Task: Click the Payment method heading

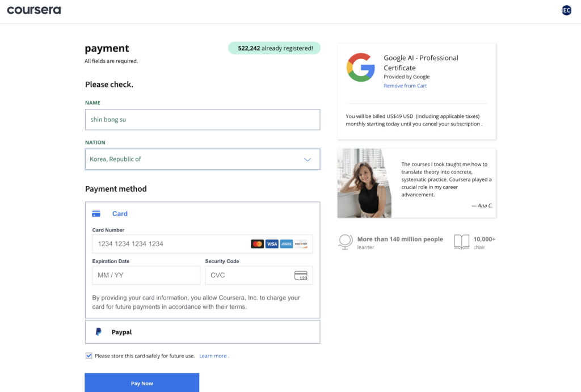Action: (116, 189)
